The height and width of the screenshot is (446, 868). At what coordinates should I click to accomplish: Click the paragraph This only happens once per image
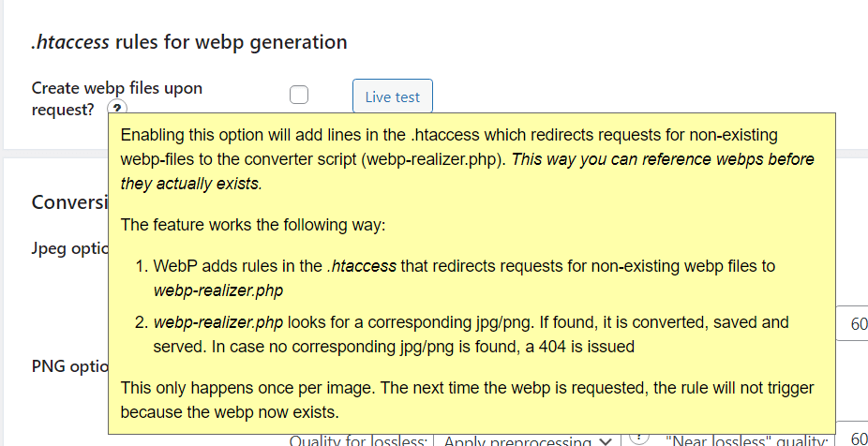tap(467, 399)
